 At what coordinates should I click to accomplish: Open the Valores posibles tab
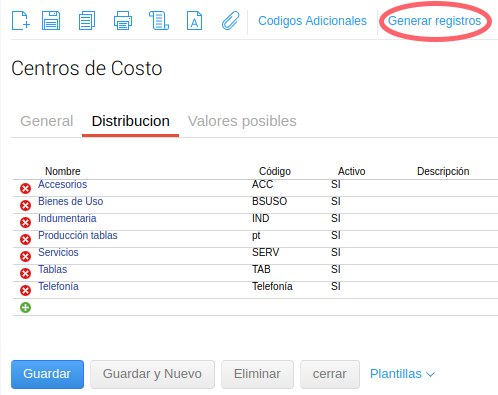coord(242,121)
